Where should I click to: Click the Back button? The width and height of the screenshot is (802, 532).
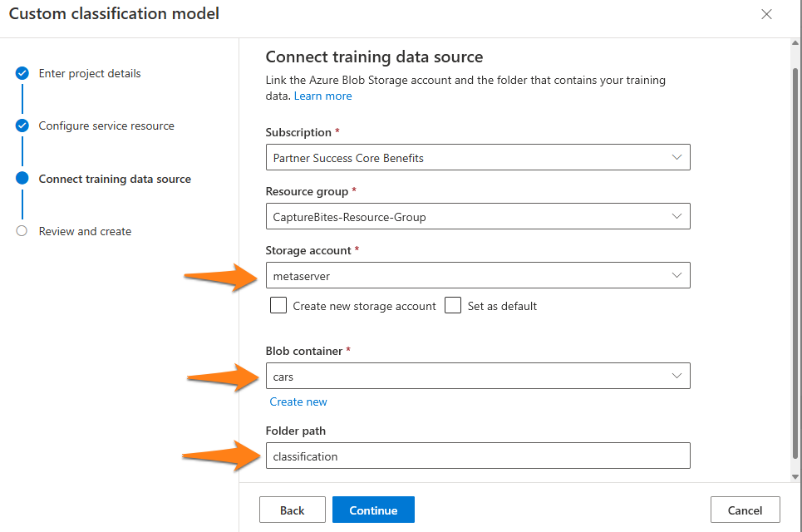[292, 510]
